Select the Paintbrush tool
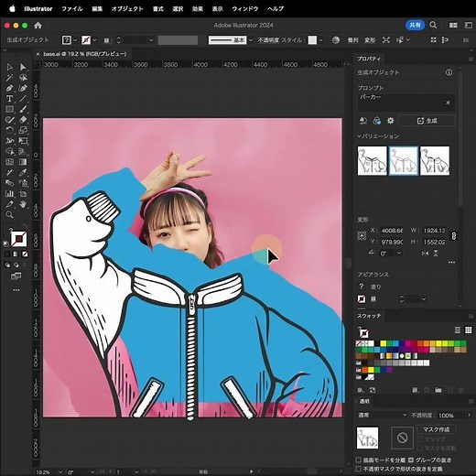Screen dimensions: 476x476 click(x=23, y=109)
